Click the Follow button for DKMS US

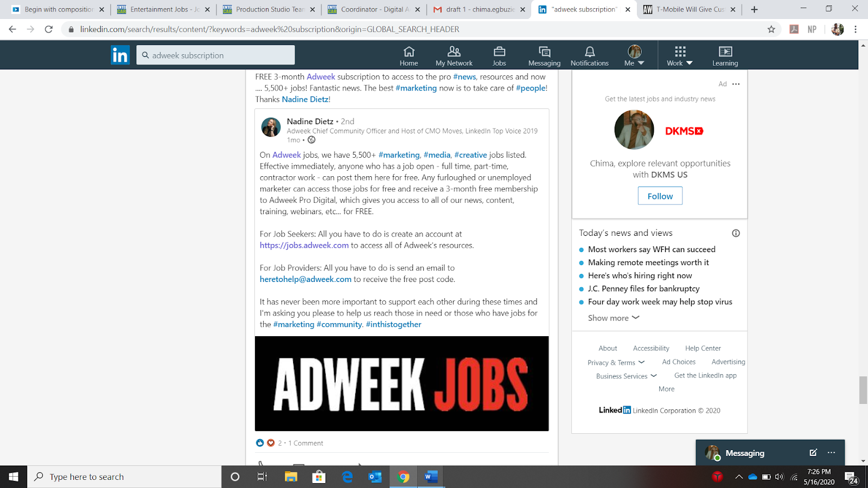coord(660,196)
